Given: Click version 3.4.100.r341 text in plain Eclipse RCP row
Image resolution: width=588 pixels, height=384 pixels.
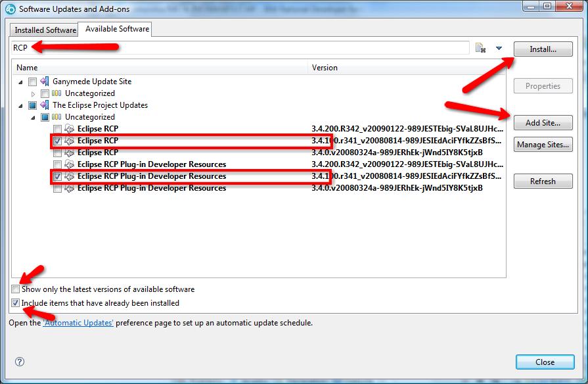Looking at the screenshot, I should (407, 141).
